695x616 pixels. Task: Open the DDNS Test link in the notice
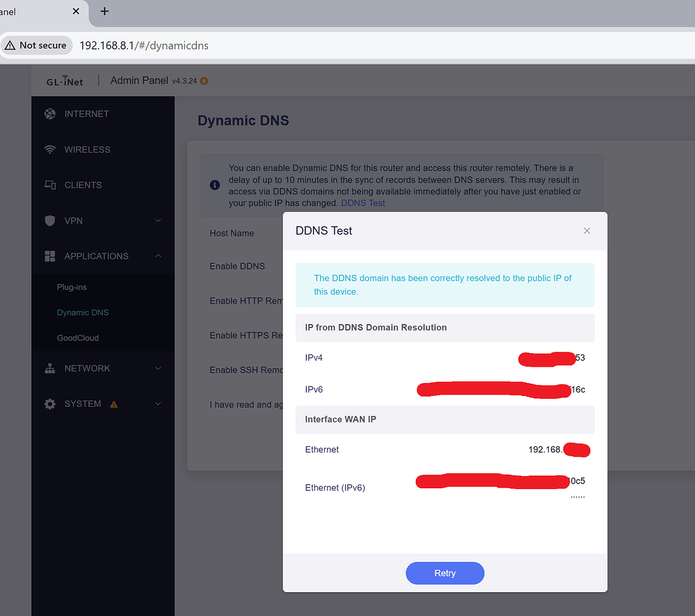pos(363,202)
